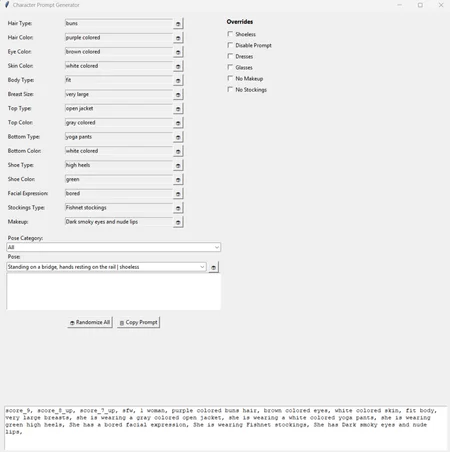Click the randomize icon beside the Pose dropdown
This screenshot has height=452, width=450.
[213, 267]
